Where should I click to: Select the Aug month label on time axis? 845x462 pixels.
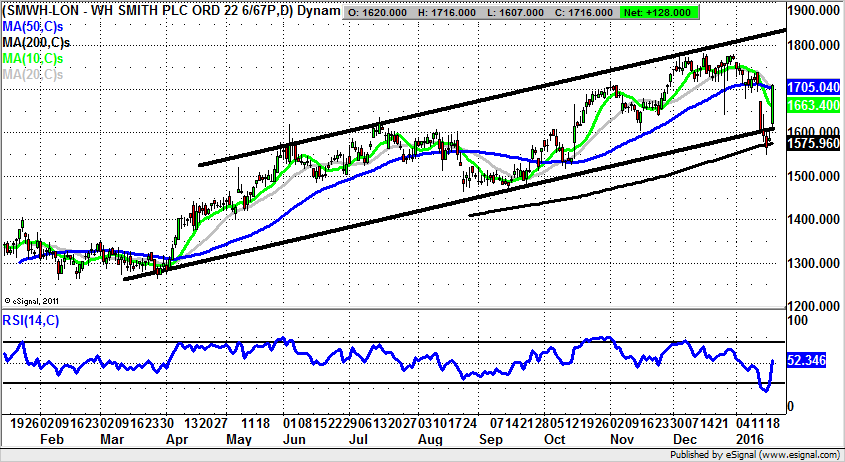429,440
